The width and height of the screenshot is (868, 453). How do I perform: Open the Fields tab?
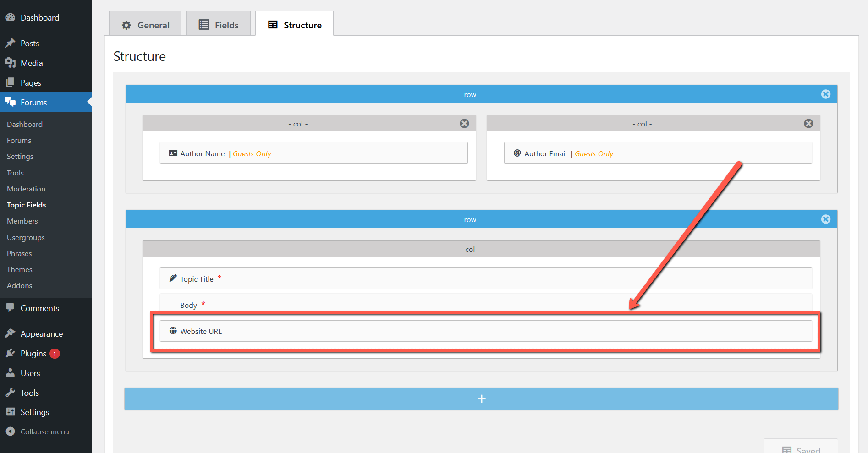(x=219, y=25)
